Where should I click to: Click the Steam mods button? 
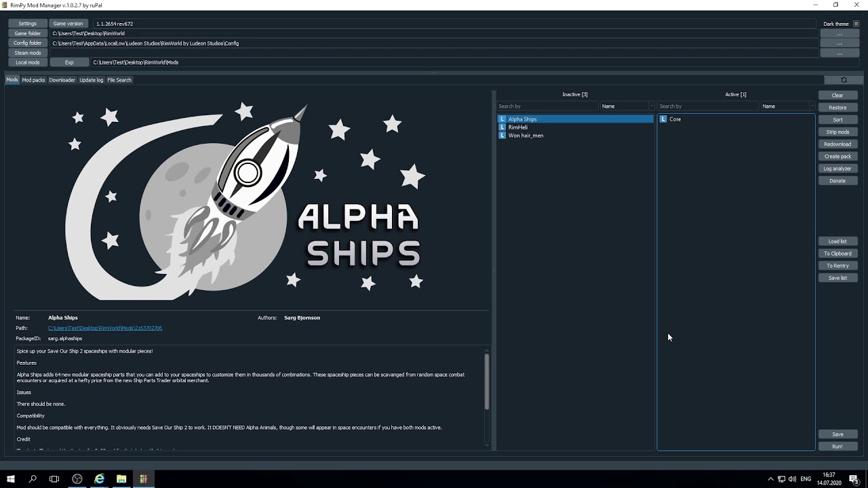(28, 53)
